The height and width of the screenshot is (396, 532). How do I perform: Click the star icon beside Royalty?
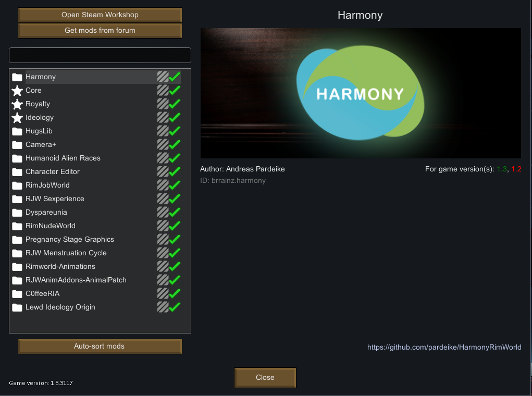(x=17, y=104)
